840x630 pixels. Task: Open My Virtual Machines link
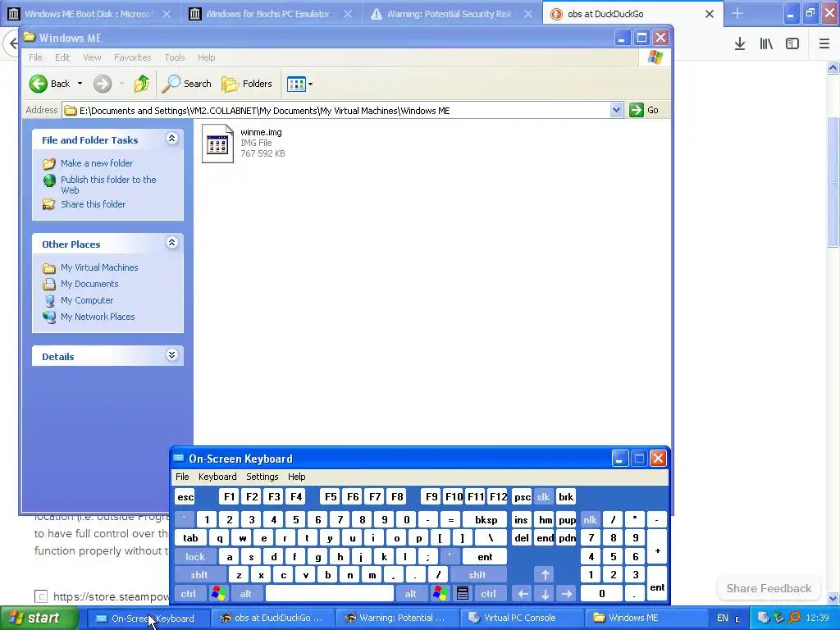(99, 267)
